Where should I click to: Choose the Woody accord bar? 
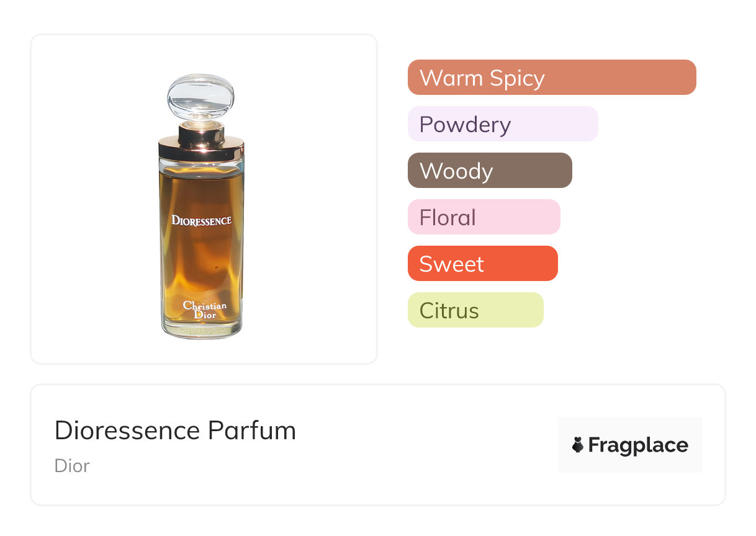489,171
